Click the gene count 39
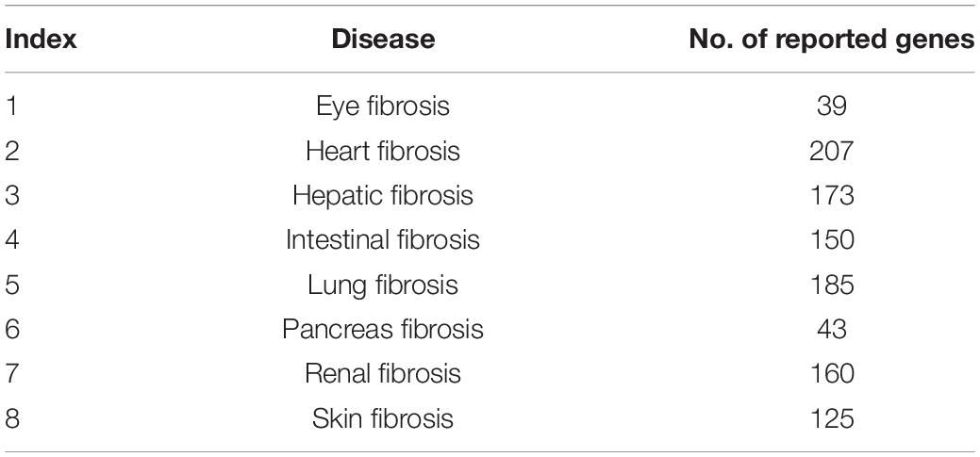Viewport: 980px width, 457px height. [x=831, y=106]
